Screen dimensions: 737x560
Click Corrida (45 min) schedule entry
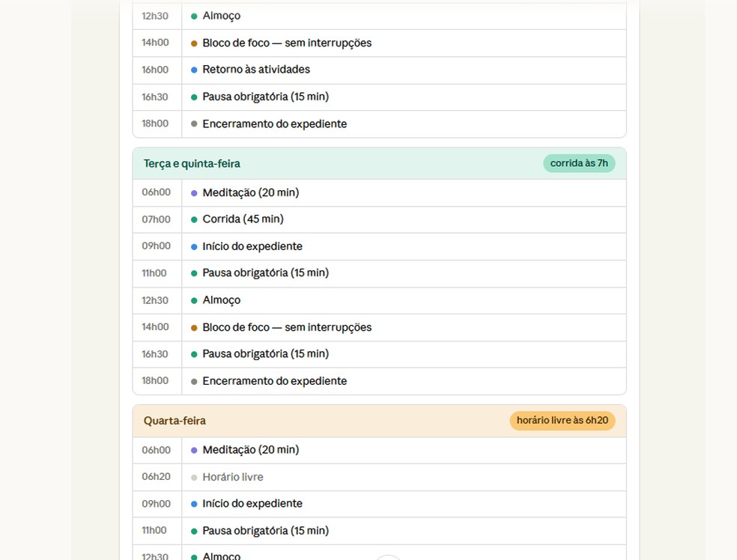pos(243,219)
